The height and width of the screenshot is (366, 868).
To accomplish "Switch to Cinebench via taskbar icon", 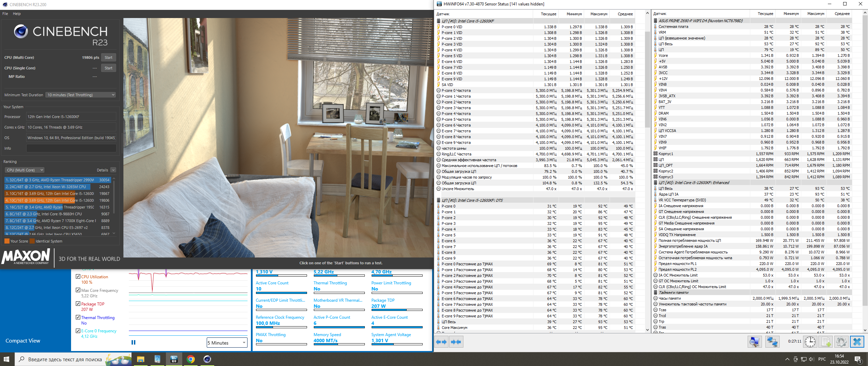I will tap(207, 359).
